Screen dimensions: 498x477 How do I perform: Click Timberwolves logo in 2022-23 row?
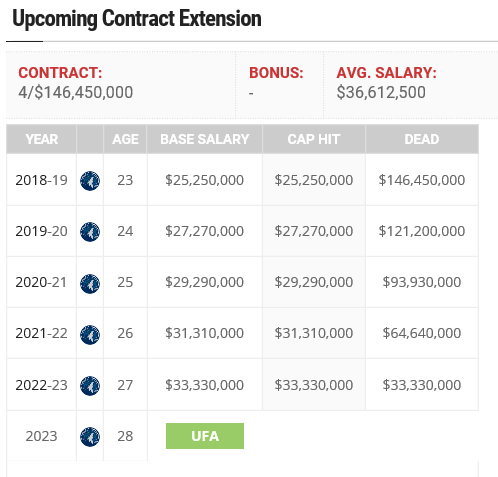pyautogui.click(x=90, y=386)
